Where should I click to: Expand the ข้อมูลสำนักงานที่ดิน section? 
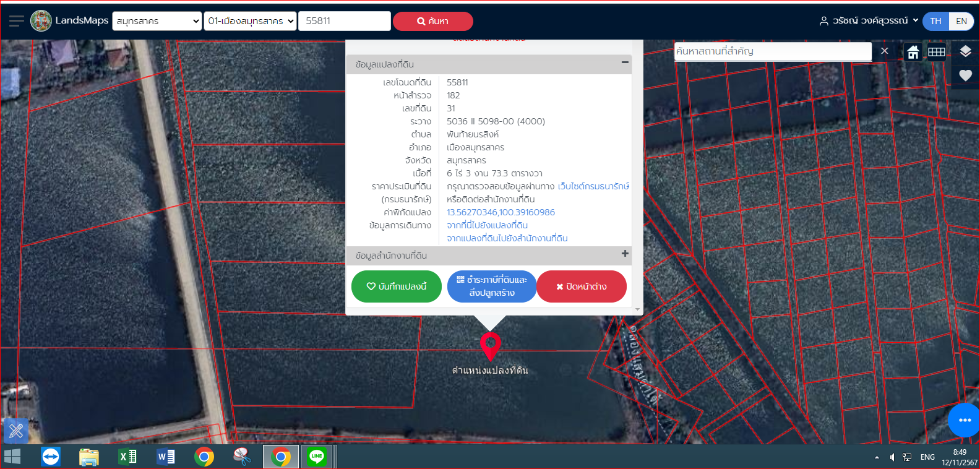(625, 254)
